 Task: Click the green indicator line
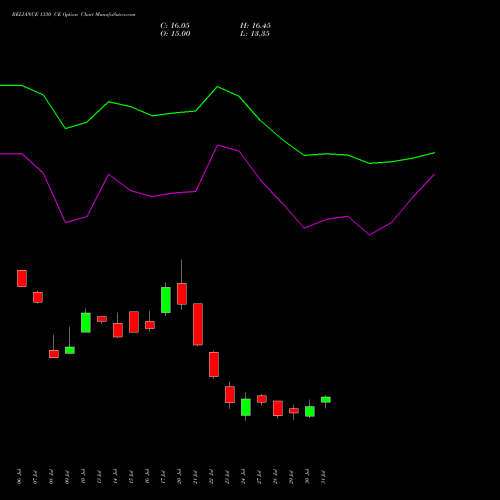pyautogui.click(x=217, y=88)
